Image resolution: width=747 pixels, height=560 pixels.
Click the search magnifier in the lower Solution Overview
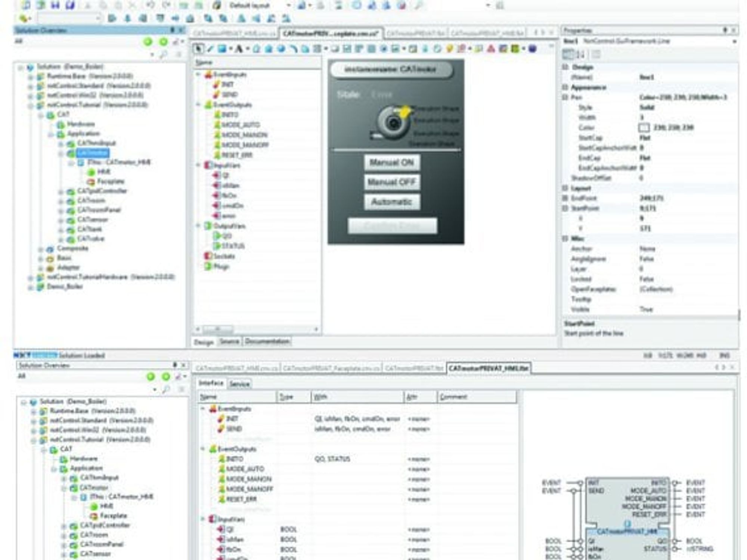click(x=166, y=389)
